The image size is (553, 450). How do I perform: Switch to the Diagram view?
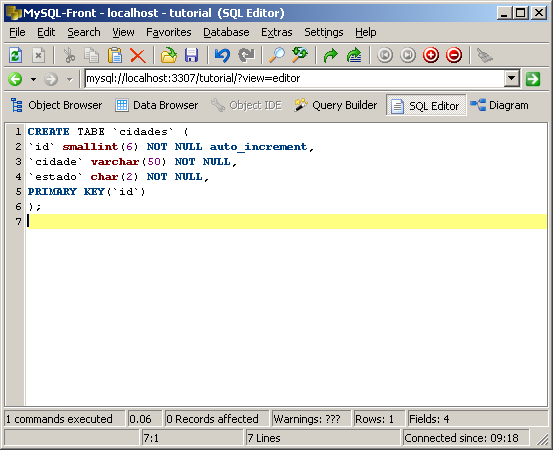[499, 105]
